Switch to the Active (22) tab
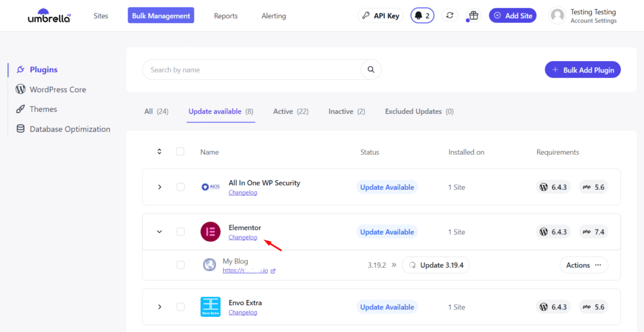This screenshot has height=332, width=644. pos(291,111)
